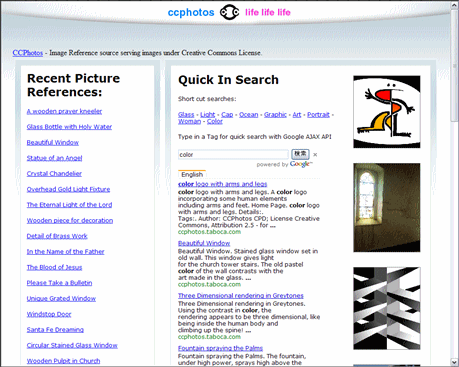Open result 'Fountain spraying the Palms'

click(220, 348)
